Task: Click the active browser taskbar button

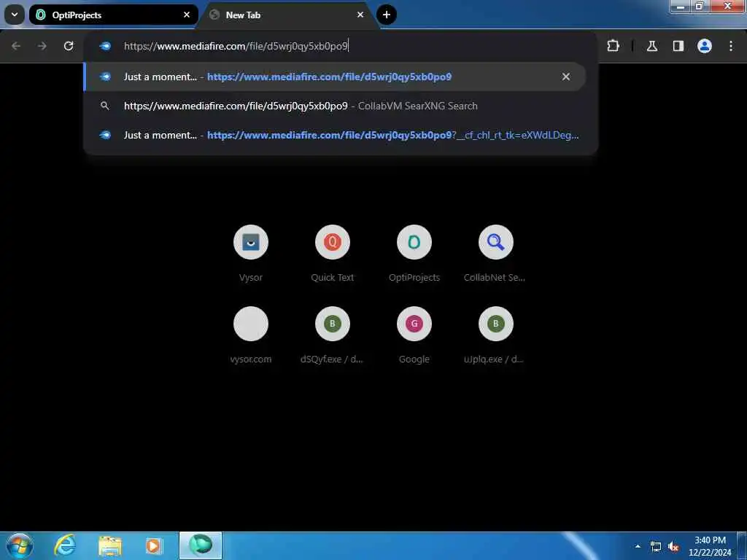Action: (x=201, y=545)
